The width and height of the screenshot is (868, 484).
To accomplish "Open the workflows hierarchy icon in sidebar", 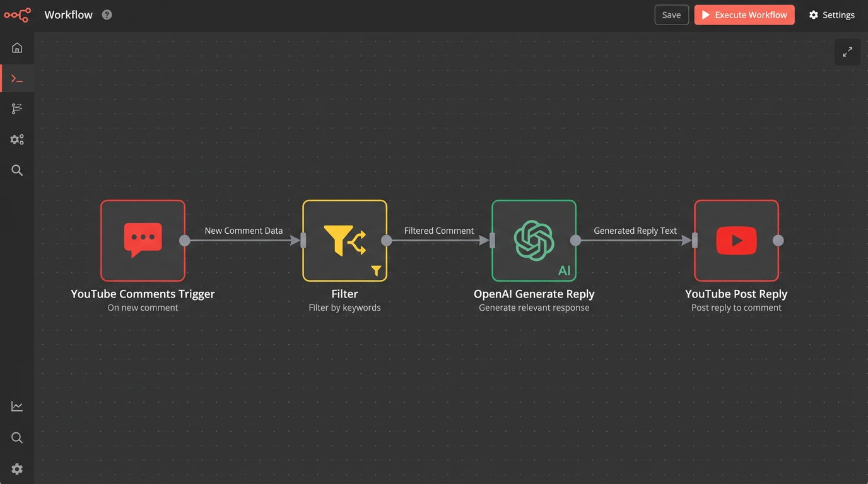I will tap(16, 108).
